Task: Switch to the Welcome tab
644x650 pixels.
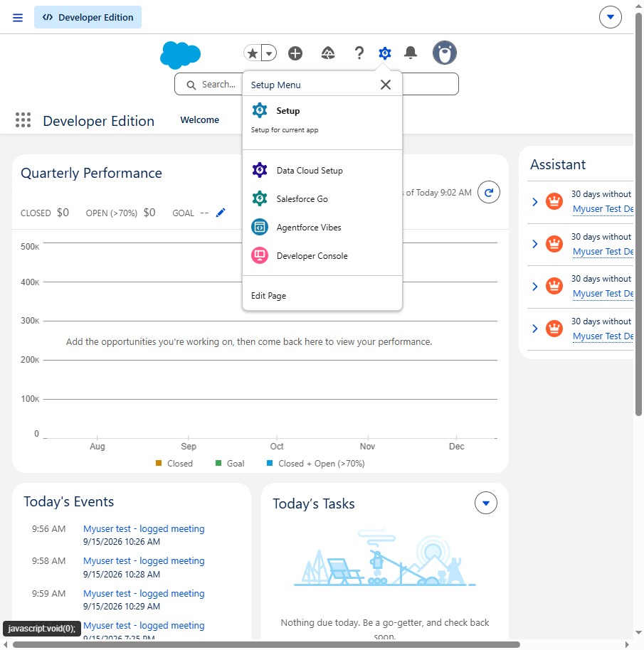Action: pos(200,119)
